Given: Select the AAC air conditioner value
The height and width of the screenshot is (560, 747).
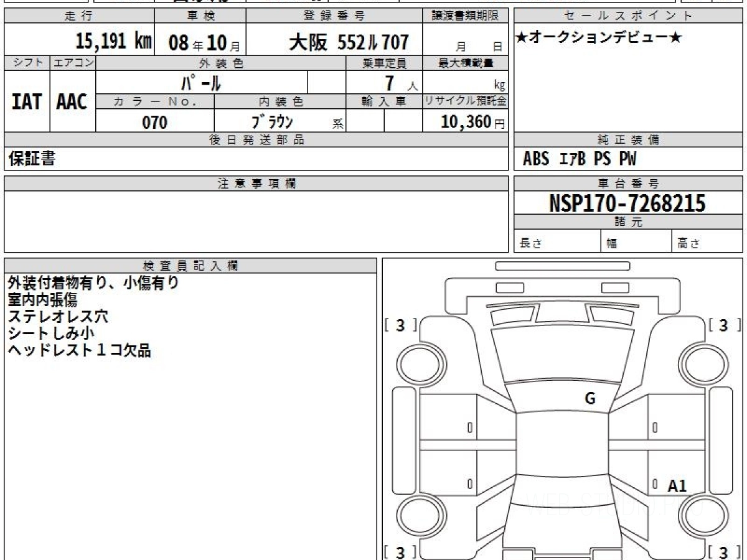Looking at the screenshot, I should click(x=72, y=102).
